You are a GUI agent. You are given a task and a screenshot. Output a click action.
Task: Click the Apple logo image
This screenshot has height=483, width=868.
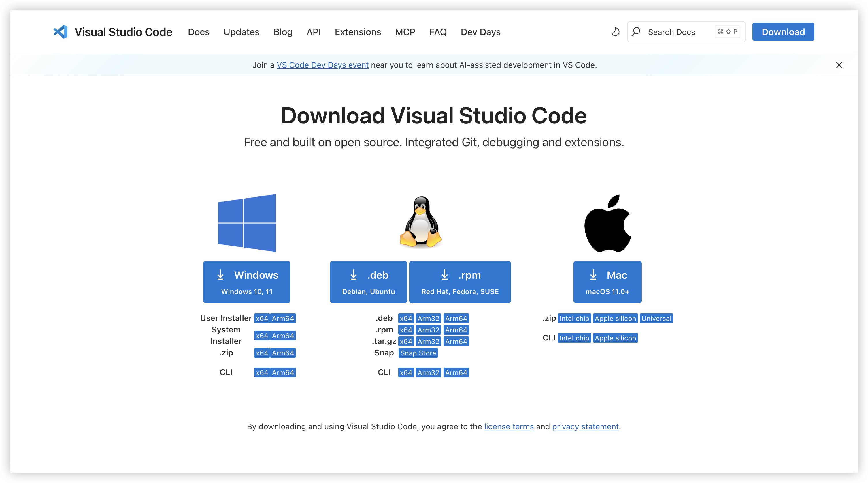[x=607, y=223]
